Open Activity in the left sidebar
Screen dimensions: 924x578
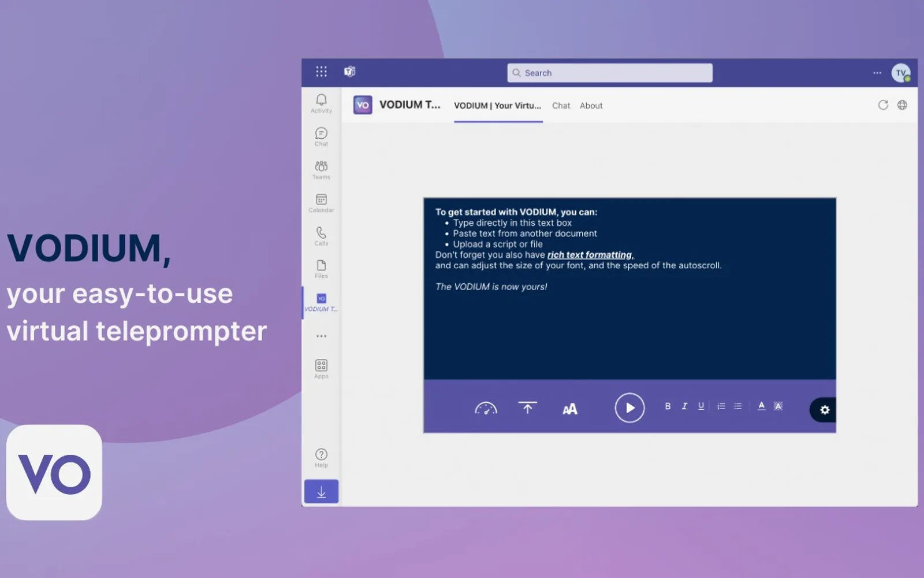pyautogui.click(x=321, y=104)
